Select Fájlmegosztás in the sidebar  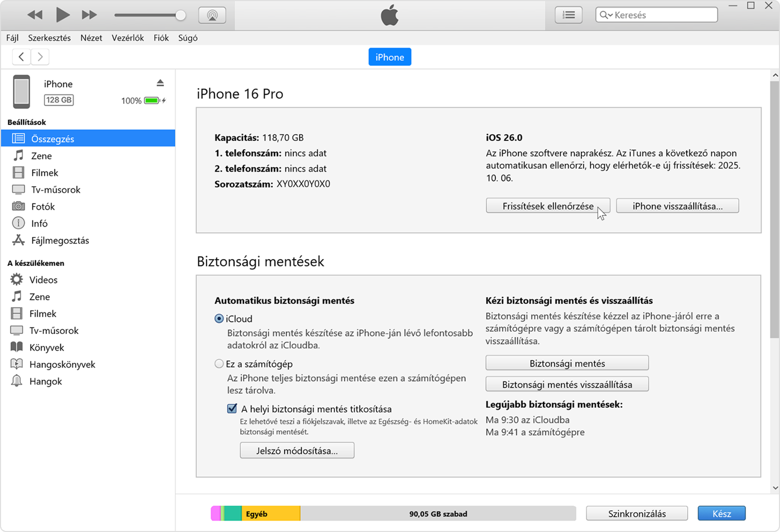click(60, 240)
